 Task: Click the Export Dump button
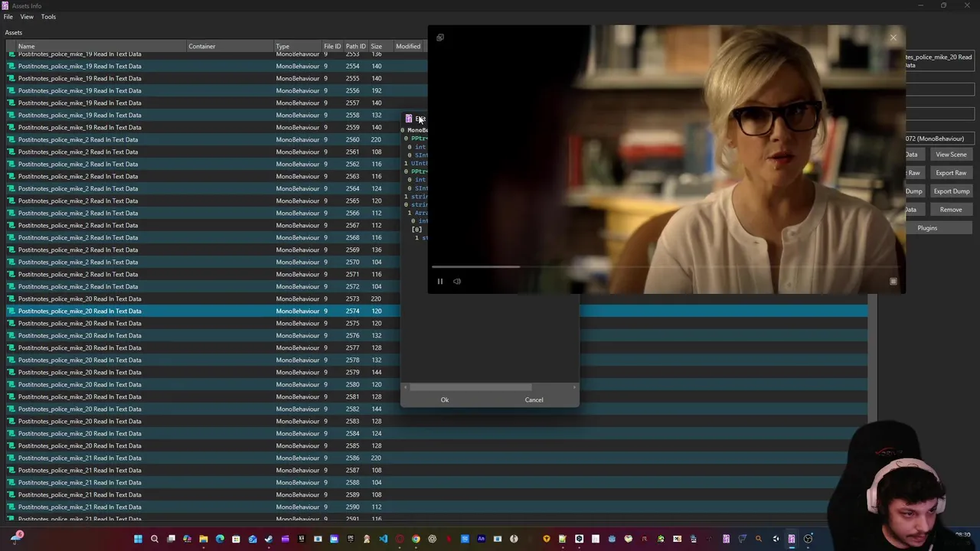tap(951, 191)
